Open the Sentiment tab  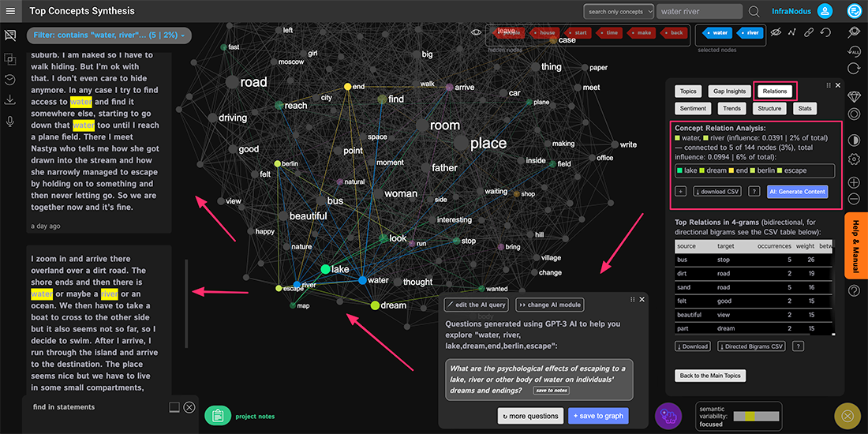pyautogui.click(x=693, y=109)
